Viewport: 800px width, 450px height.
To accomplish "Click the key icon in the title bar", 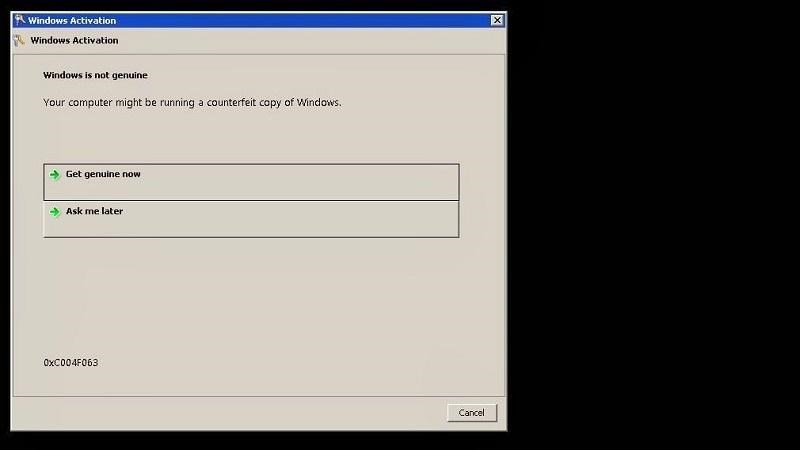I will click(19, 20).
